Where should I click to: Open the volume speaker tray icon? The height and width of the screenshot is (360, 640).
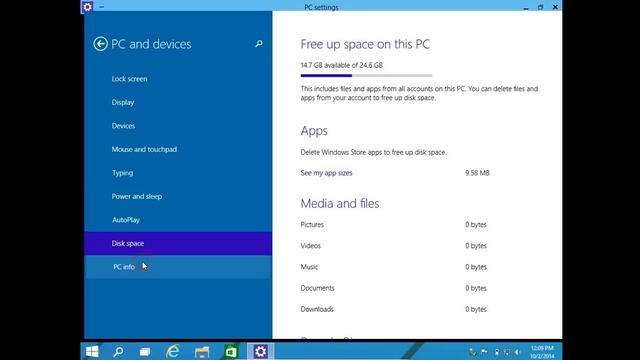pos(518,352)
